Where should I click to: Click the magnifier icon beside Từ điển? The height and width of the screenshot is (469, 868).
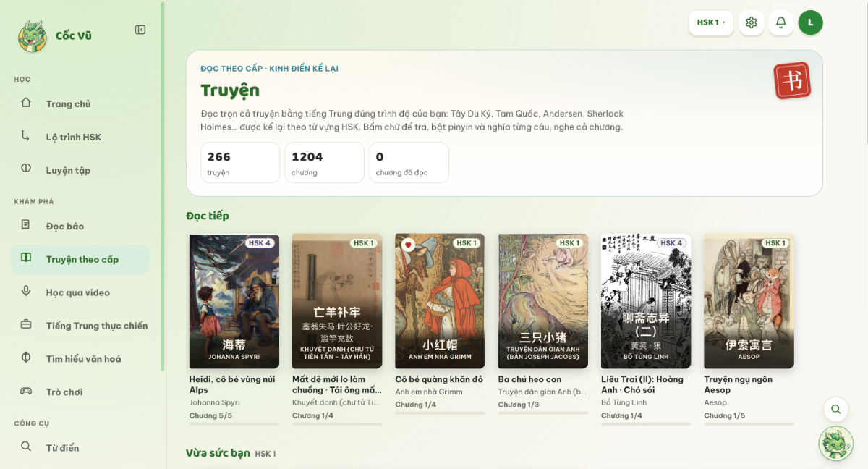(x=26, y=447)
